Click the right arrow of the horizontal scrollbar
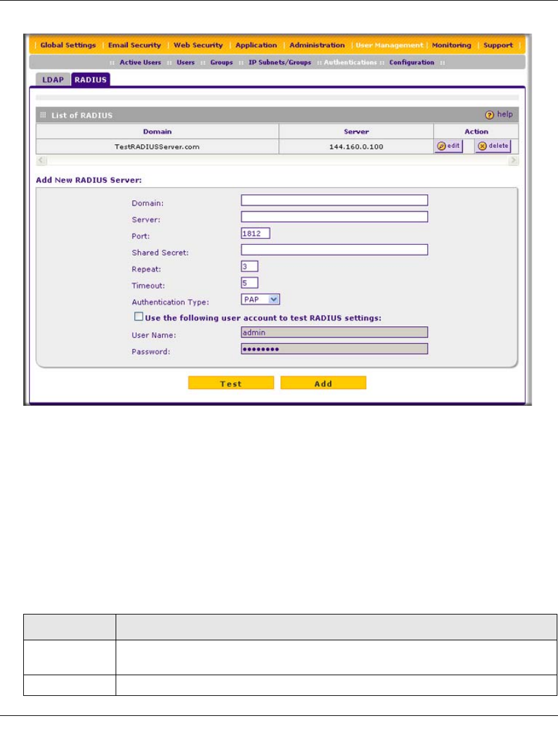Image resolution: width=558 pixels, height=756 pixels. click(513, 160)
